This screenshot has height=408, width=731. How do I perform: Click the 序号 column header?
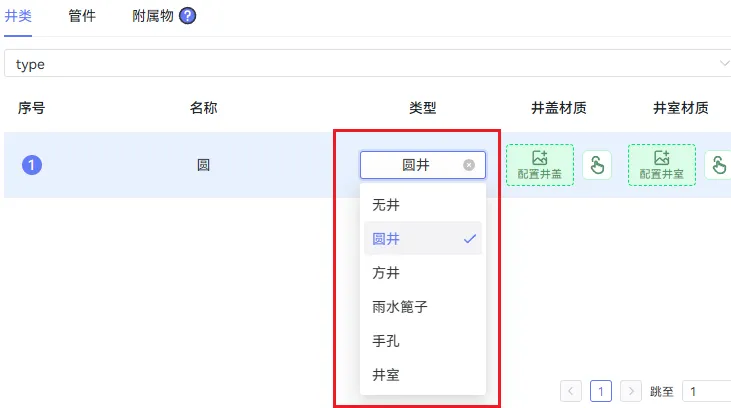[x=31, y=108]
